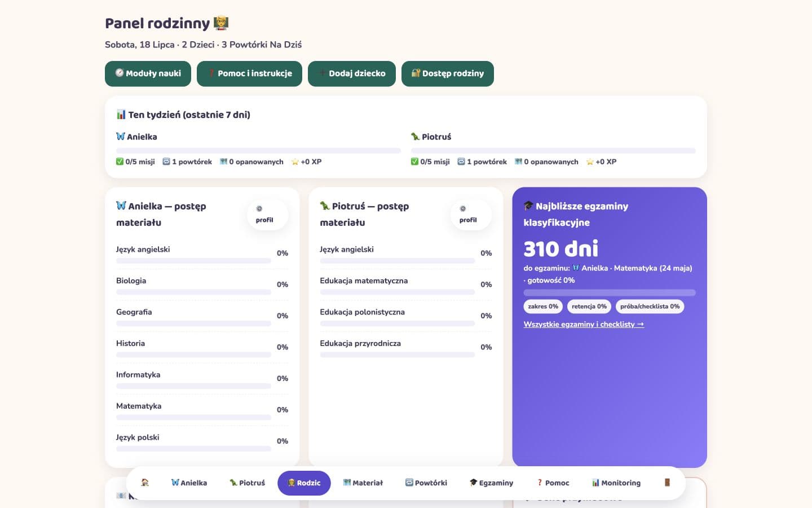Click Anielka's 0/5 misji weekly stat
This screenshot has height=508, width=812.
click(135, 161)
